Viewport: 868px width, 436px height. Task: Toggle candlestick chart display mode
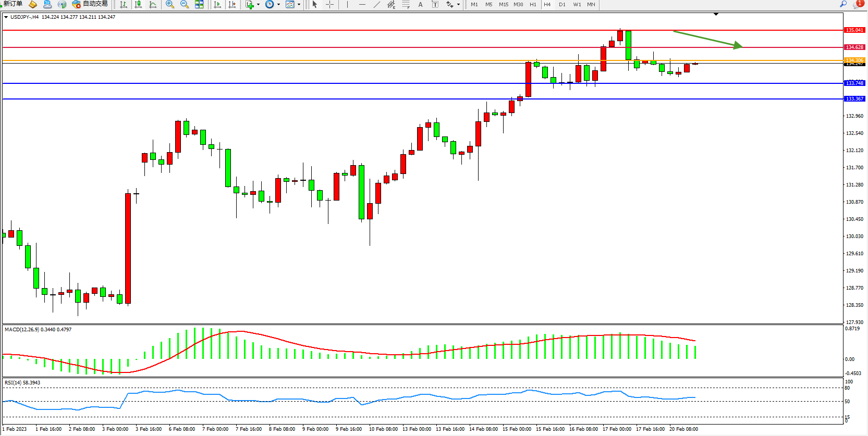click(x=138, y=4)
